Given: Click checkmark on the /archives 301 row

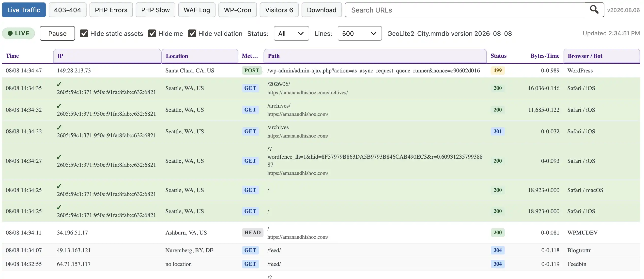Looking at the screenshot, I should tap(59, 127).
